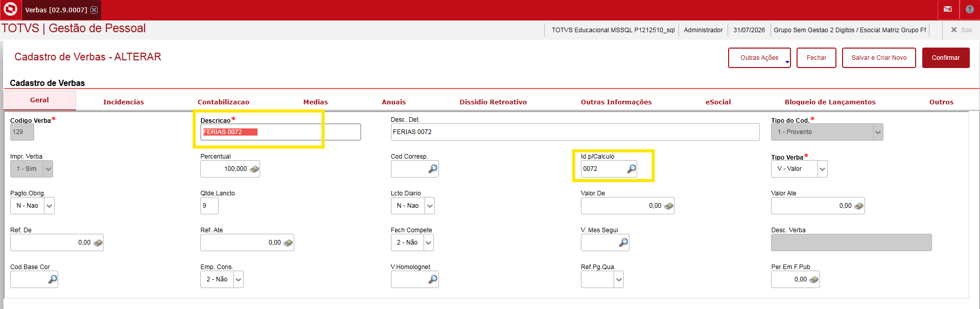Image resolution: width=980 pixels, height=309 pixels.
Task: Switch to the Outros tab
Action: pos(941,102)
